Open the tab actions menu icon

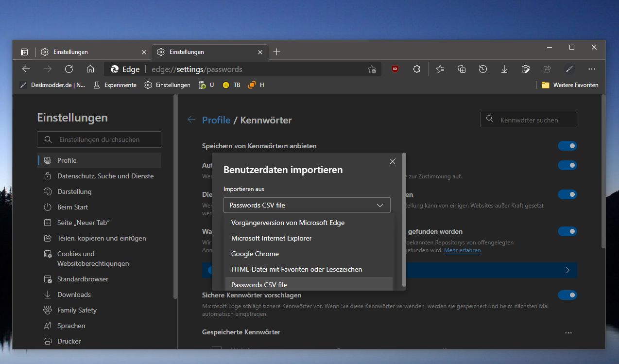(24, 52)
